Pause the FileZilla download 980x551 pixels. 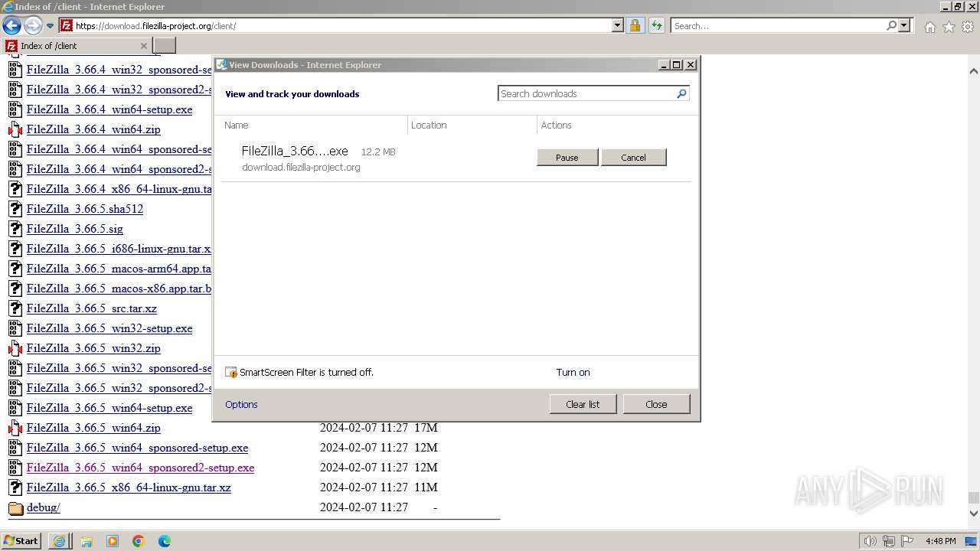567,158
